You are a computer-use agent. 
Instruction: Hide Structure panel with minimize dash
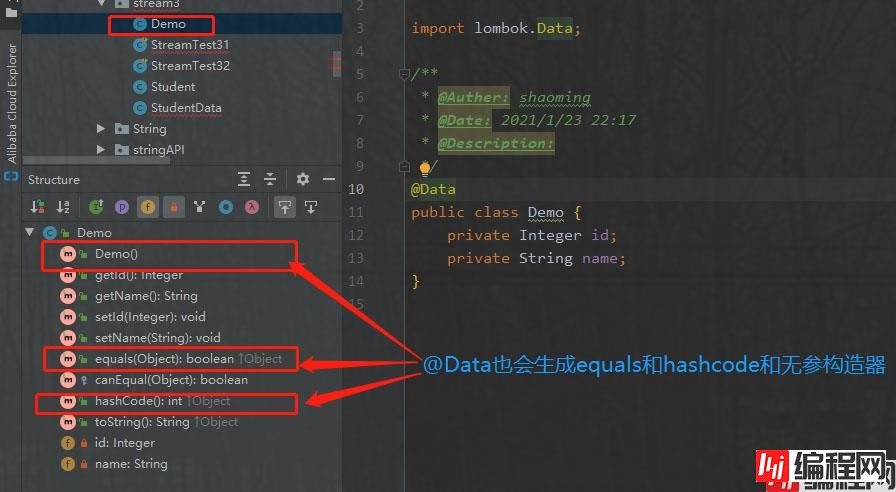(329, 179)
